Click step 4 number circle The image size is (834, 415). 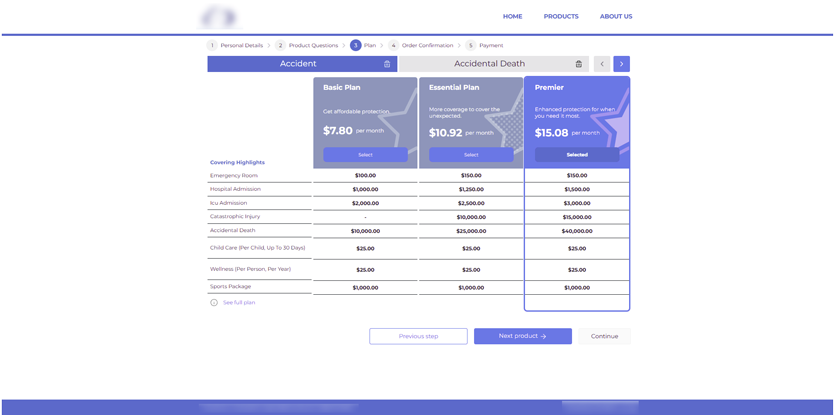tap(393, 45)
